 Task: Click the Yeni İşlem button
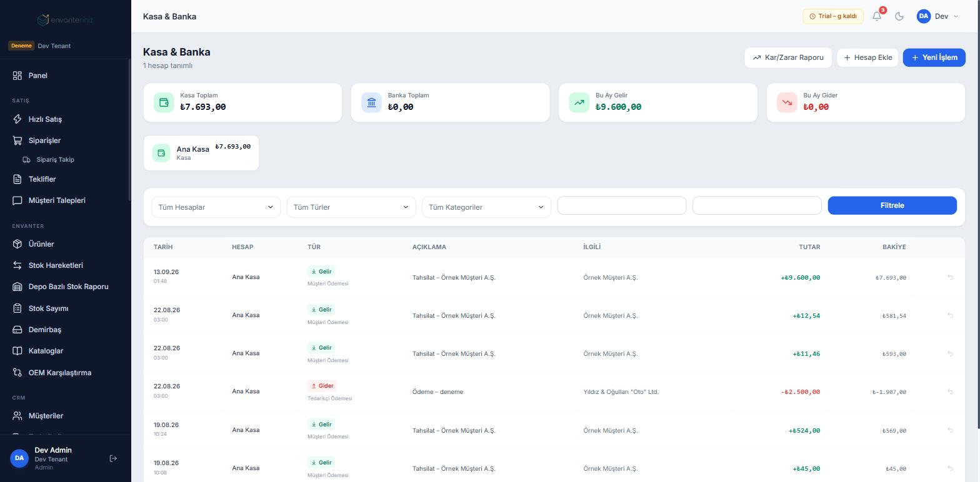[934, 57]
